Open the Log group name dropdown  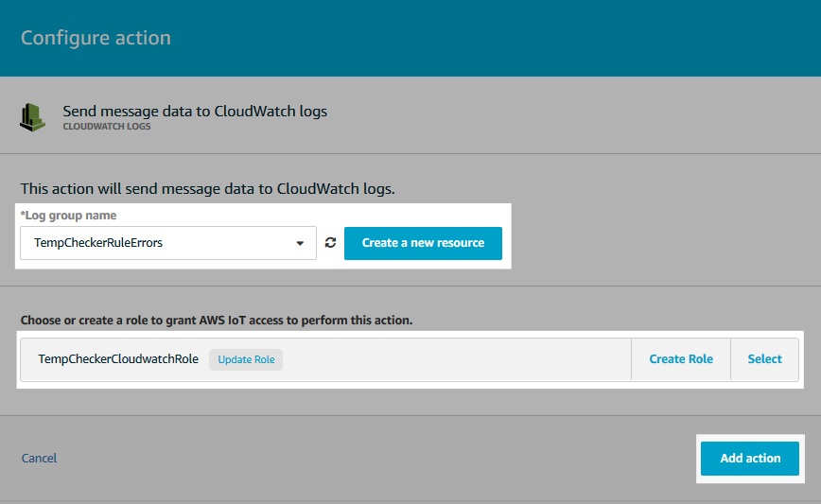[168, 243]
